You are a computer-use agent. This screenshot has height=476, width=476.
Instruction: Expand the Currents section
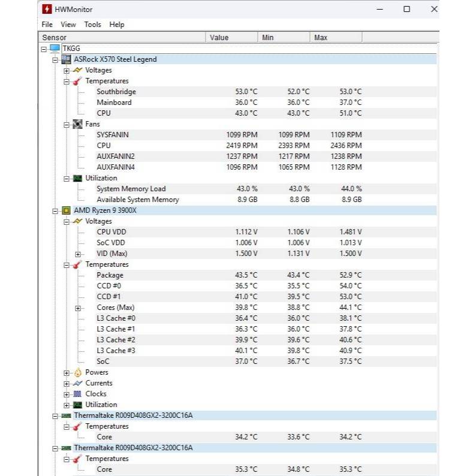click(x=67, y=383)
